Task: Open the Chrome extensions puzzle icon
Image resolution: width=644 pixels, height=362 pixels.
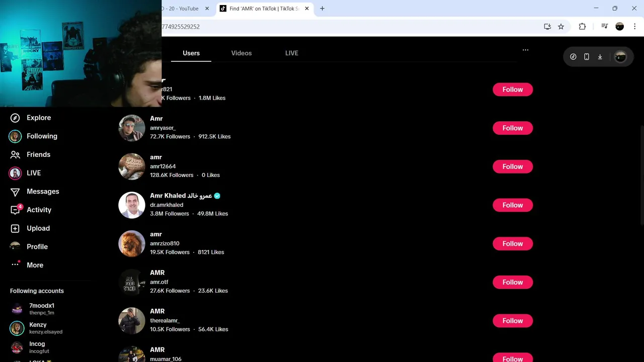Action: coord(582,27)
